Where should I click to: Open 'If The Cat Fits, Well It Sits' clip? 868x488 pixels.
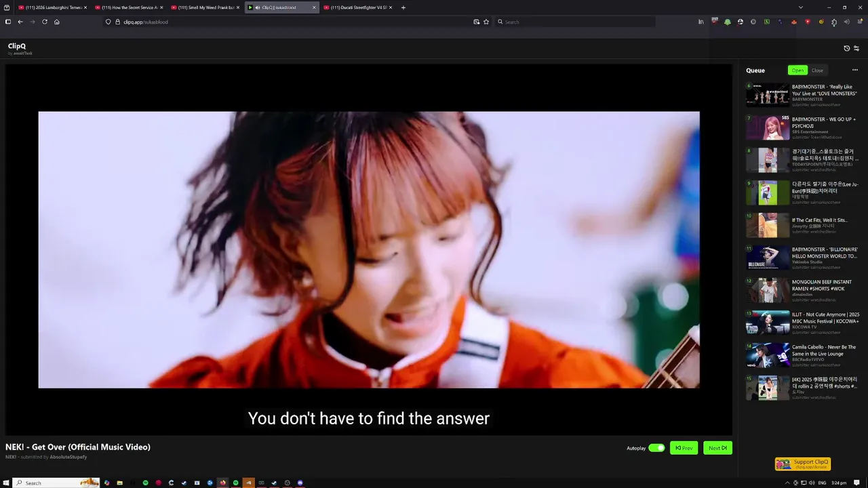[804, 225]
